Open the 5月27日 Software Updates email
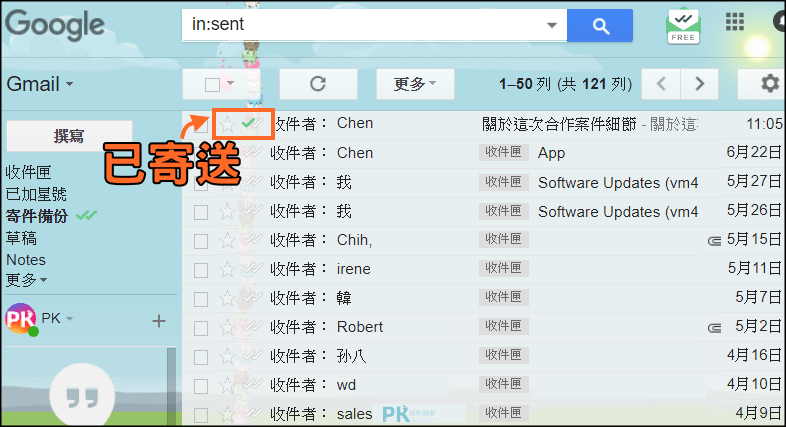 [618, 183]
